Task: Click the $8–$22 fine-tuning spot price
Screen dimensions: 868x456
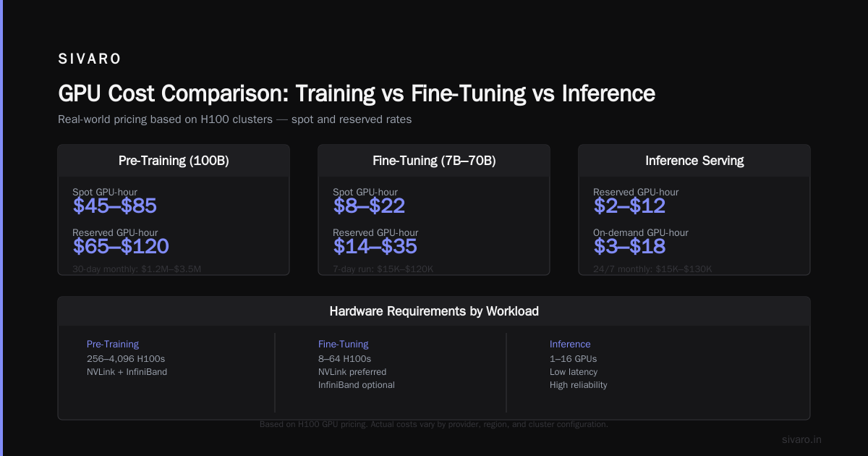Action: point(369,206)
